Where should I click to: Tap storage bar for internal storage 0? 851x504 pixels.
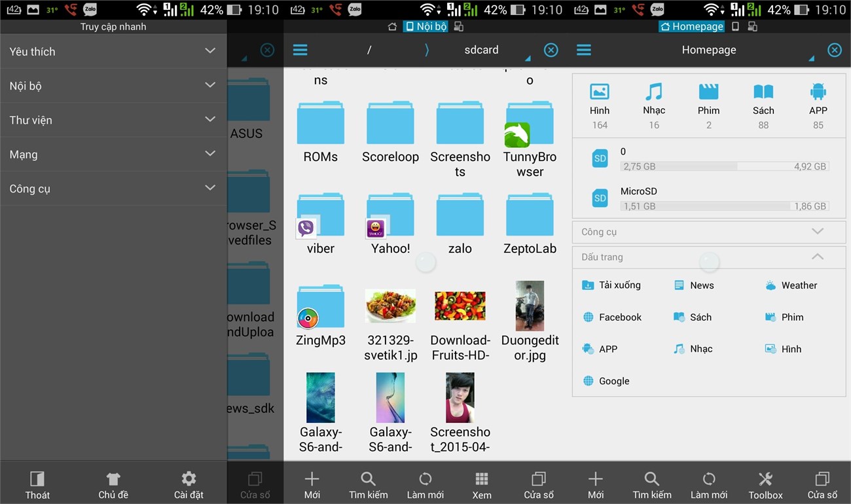725,166
